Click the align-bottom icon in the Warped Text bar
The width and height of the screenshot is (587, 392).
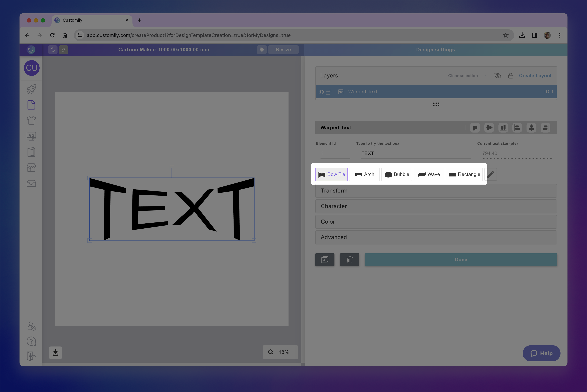click(503, 128)
